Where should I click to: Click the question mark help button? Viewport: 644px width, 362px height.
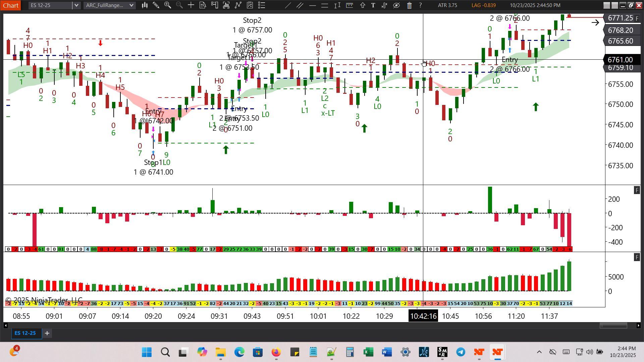click(x=420, y=5)
